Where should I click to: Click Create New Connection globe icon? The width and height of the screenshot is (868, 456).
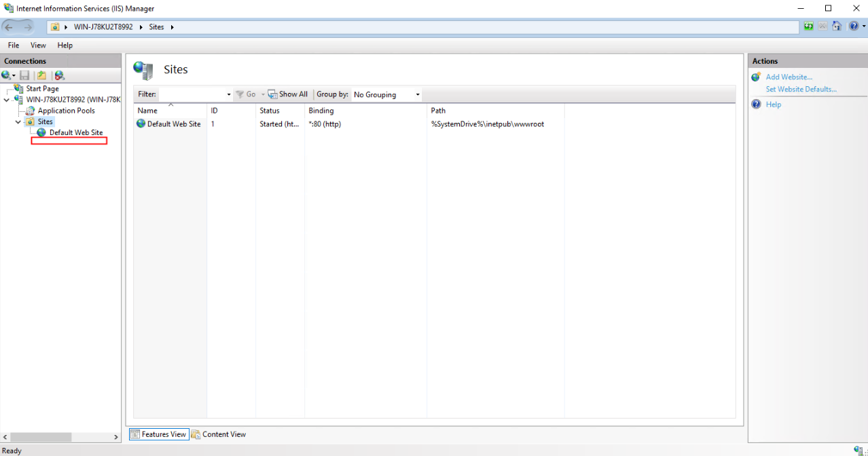point(5,75)
